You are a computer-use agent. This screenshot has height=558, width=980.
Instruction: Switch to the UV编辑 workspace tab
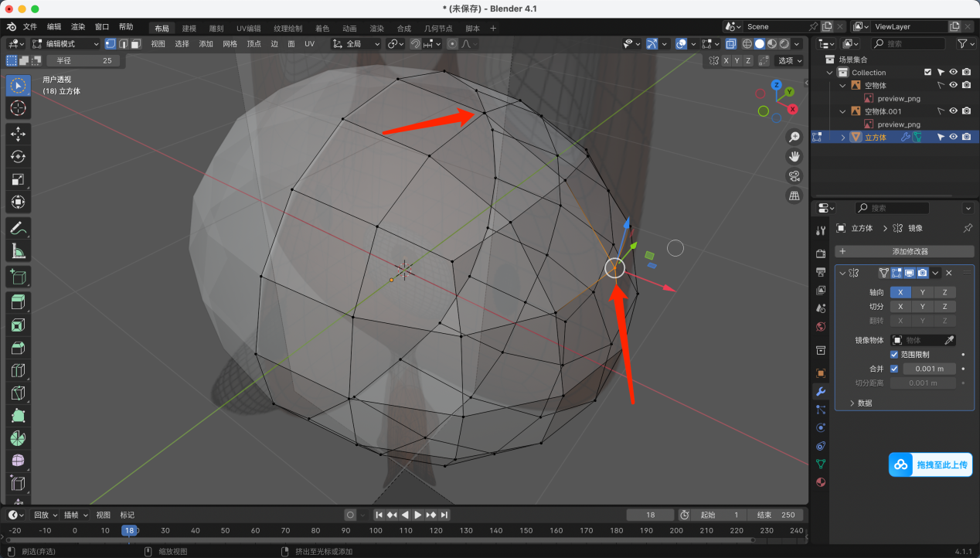(x=248, y=29)
